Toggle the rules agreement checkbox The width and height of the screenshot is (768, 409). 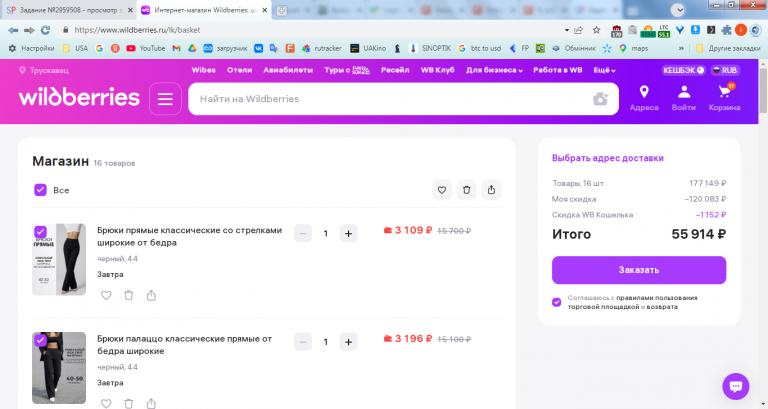tap(556, 302)
